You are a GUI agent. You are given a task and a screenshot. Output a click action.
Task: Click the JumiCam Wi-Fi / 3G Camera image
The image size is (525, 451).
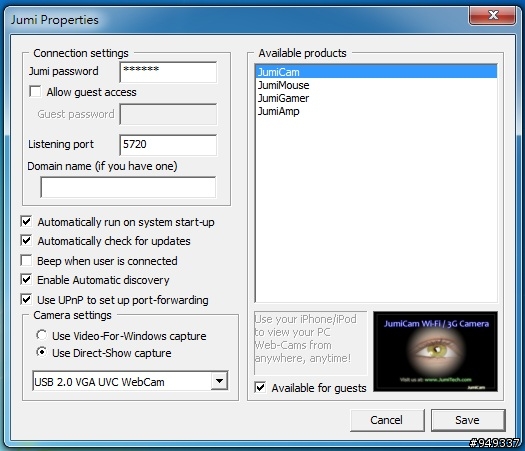click(436, 351)
